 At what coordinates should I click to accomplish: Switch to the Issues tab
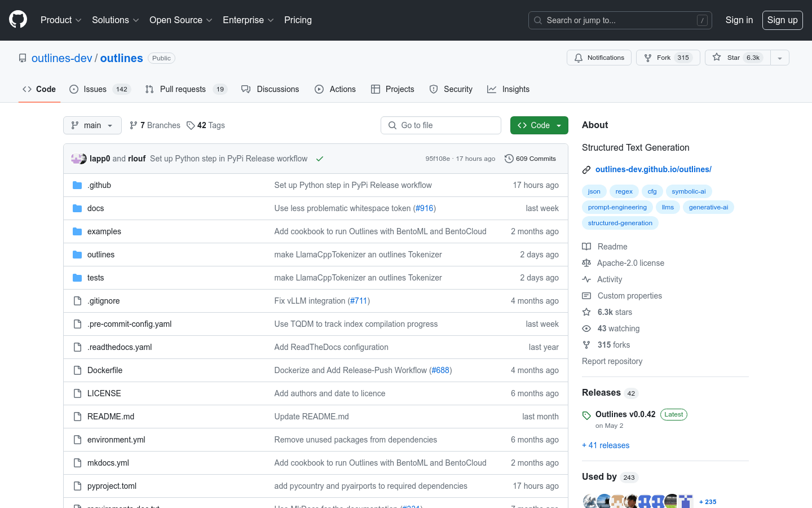click(94, 89)
